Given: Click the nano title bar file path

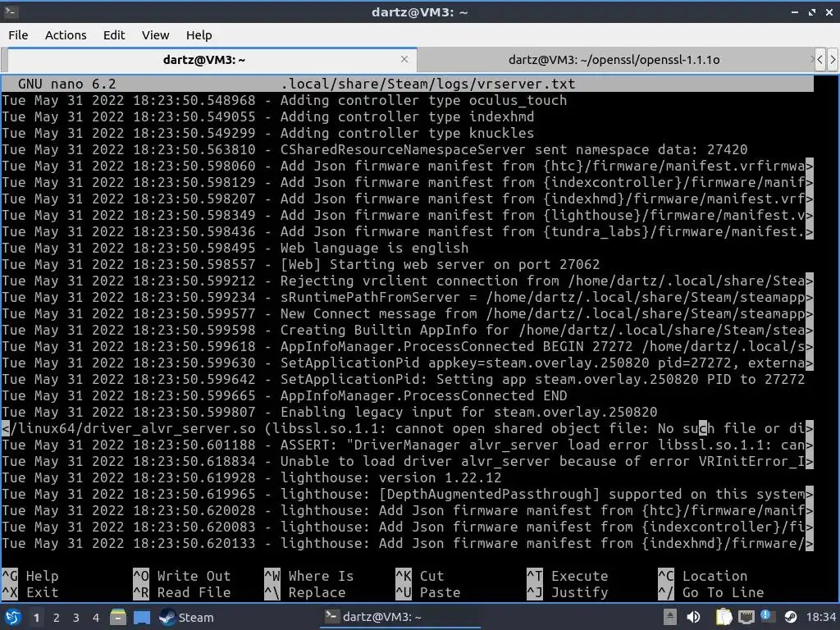Looking at the screenshot, I should point(428,84).
